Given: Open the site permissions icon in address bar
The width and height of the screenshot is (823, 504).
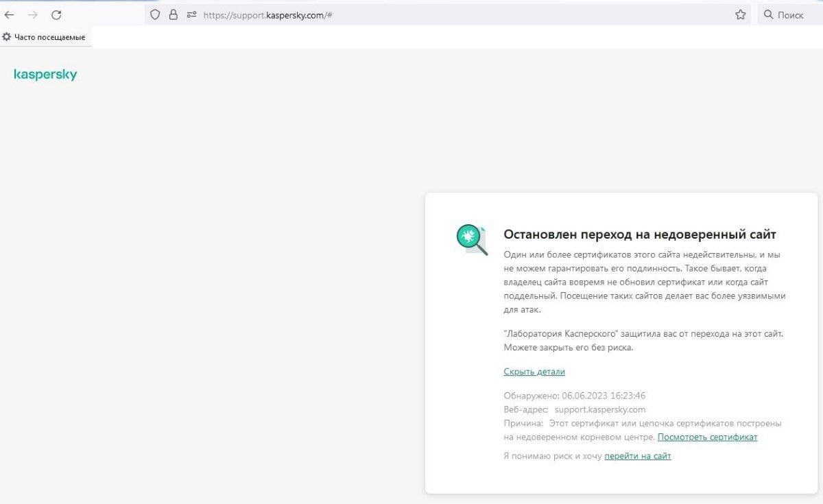Looking at the screenshot, I should 191,14.
